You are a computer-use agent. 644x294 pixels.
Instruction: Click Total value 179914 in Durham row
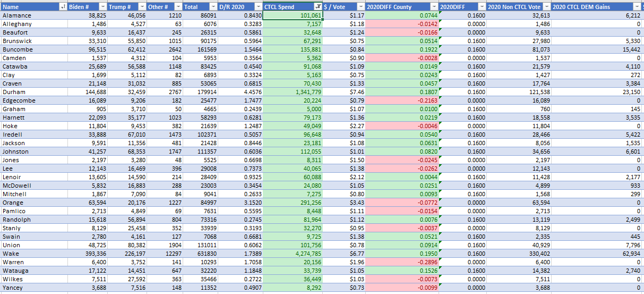tap(206, 92)
